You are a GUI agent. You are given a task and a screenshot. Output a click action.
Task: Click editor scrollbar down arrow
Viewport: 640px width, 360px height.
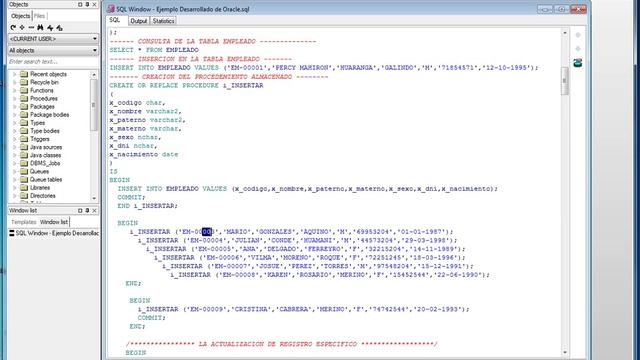point(565,352)
